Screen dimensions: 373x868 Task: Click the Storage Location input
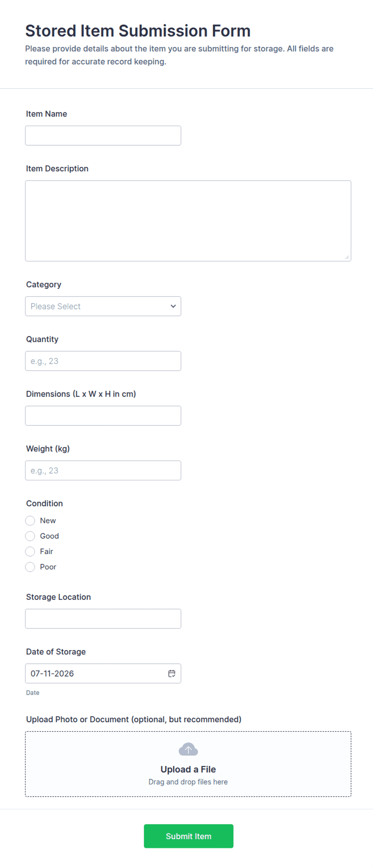click(103, 619)
